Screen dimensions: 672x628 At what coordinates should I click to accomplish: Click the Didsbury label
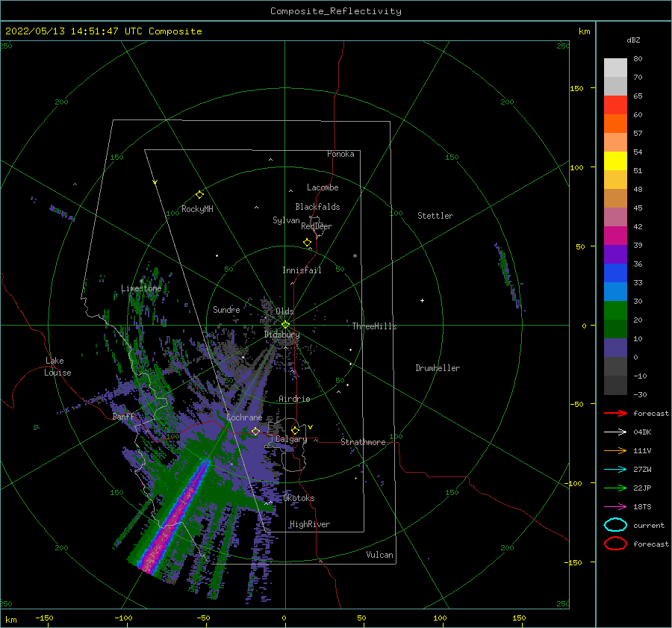pos(282,335)
